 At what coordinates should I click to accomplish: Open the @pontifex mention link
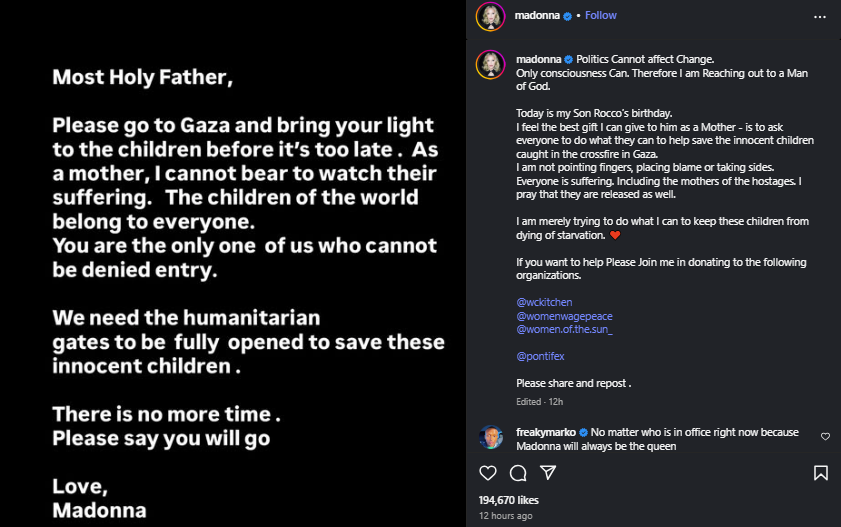[x=539, y=356]
